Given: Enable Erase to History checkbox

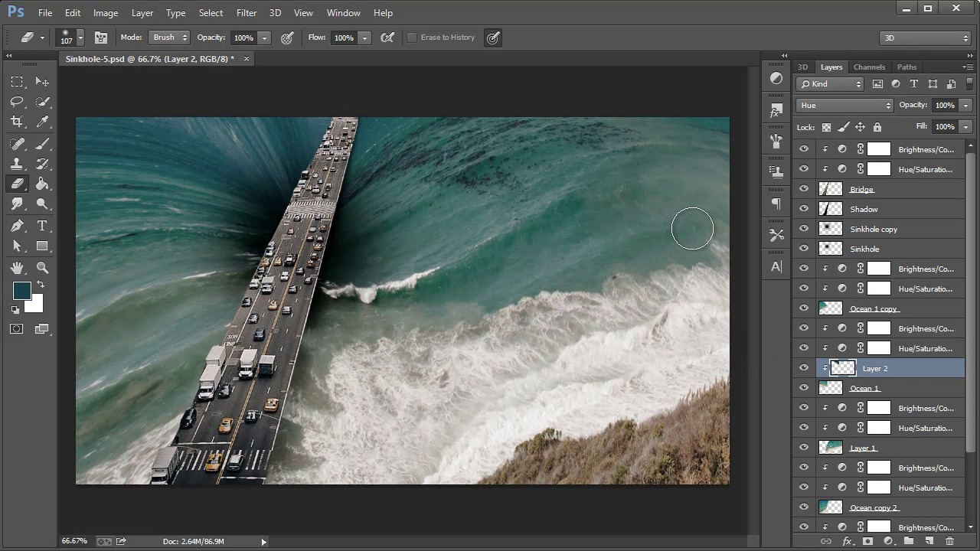Looking at the screenshot, I should [x=412, y=37].
